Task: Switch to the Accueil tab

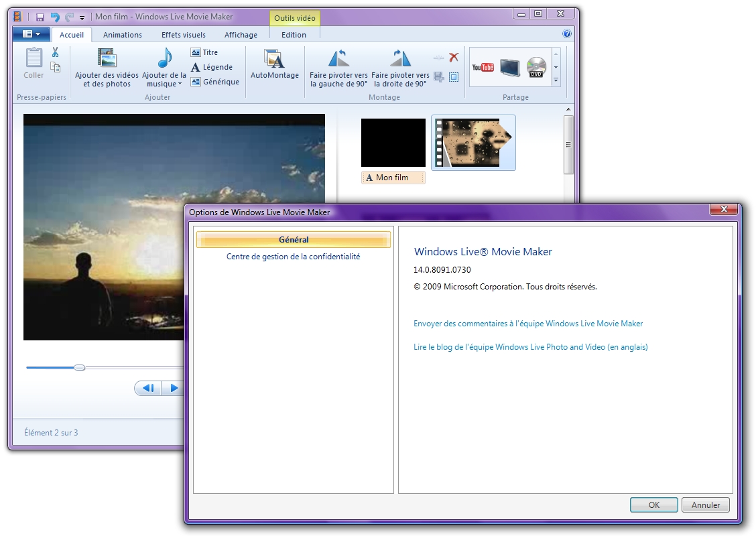Action: coord(71,35)
